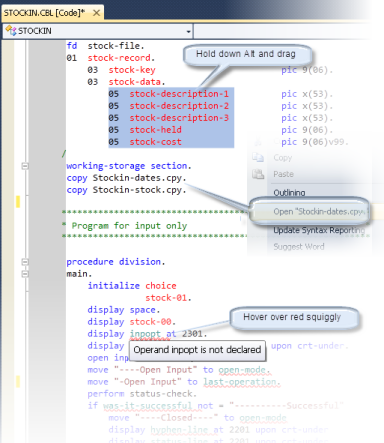Select the STOCKIN.CBL [Code] tab

pyautogui.click(x=44, y=13)
